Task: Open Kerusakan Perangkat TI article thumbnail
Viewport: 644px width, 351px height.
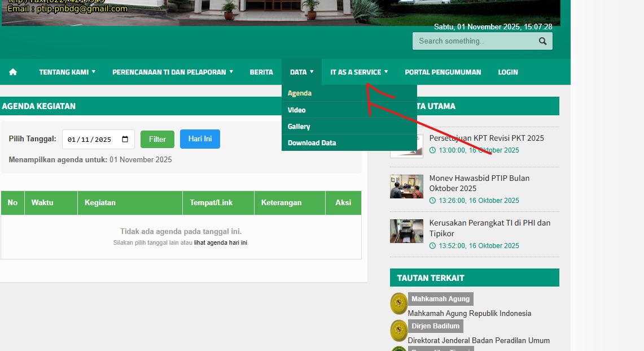Action: click(406, 231)
